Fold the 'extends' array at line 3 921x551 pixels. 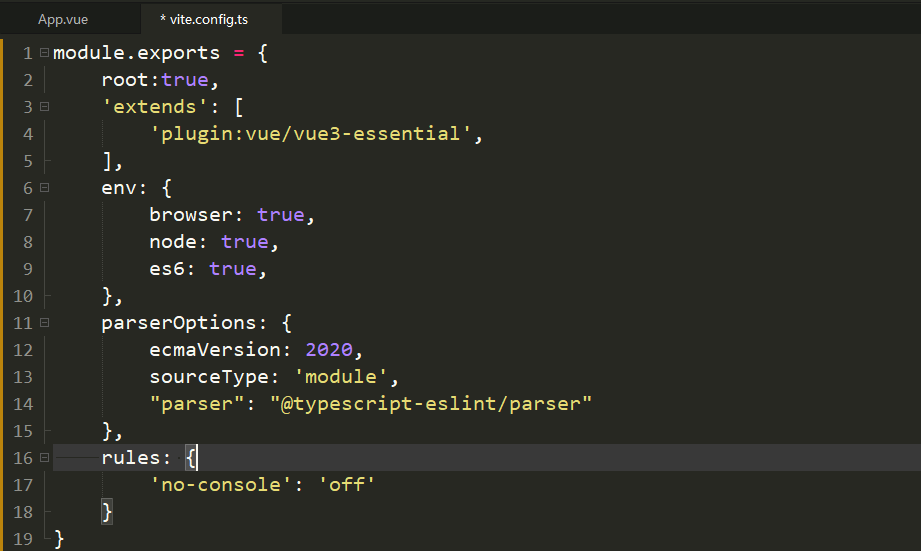coord(43,106)
